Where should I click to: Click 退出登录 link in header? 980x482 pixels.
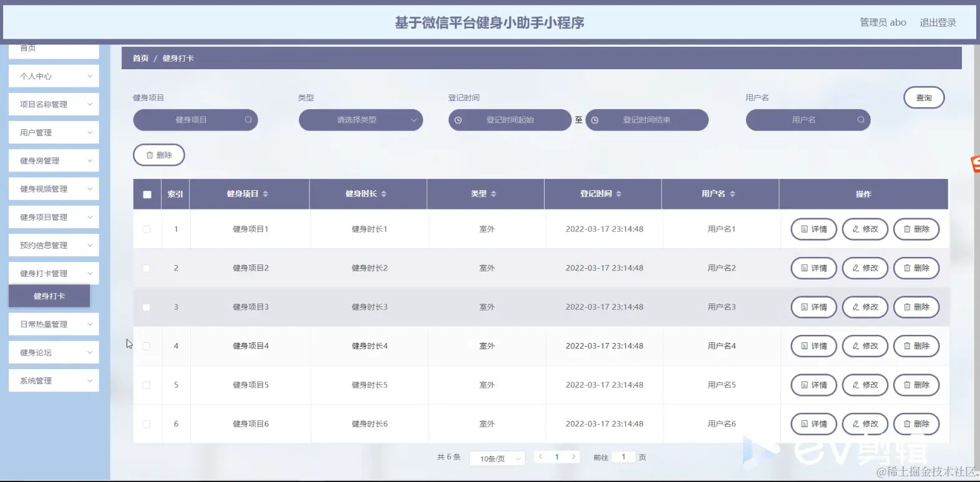pos(938,22)
